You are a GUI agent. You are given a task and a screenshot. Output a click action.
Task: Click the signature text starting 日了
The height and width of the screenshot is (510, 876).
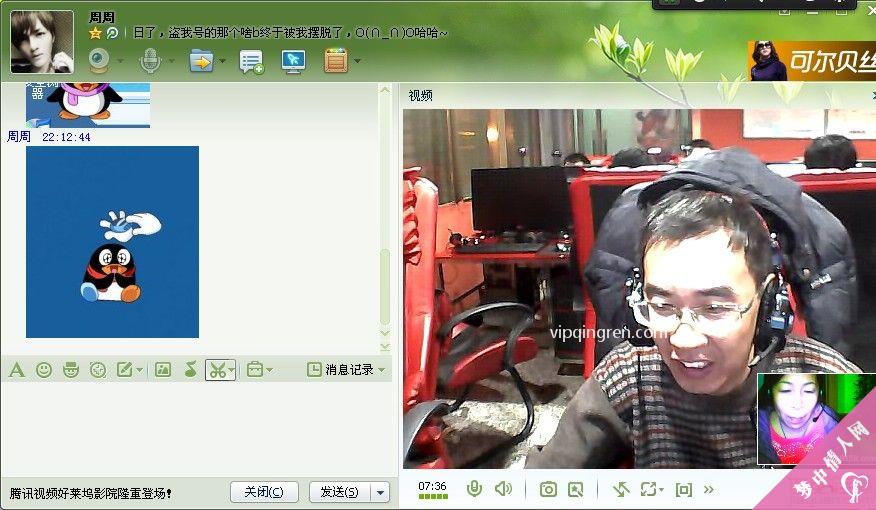[x=290, y=33]
